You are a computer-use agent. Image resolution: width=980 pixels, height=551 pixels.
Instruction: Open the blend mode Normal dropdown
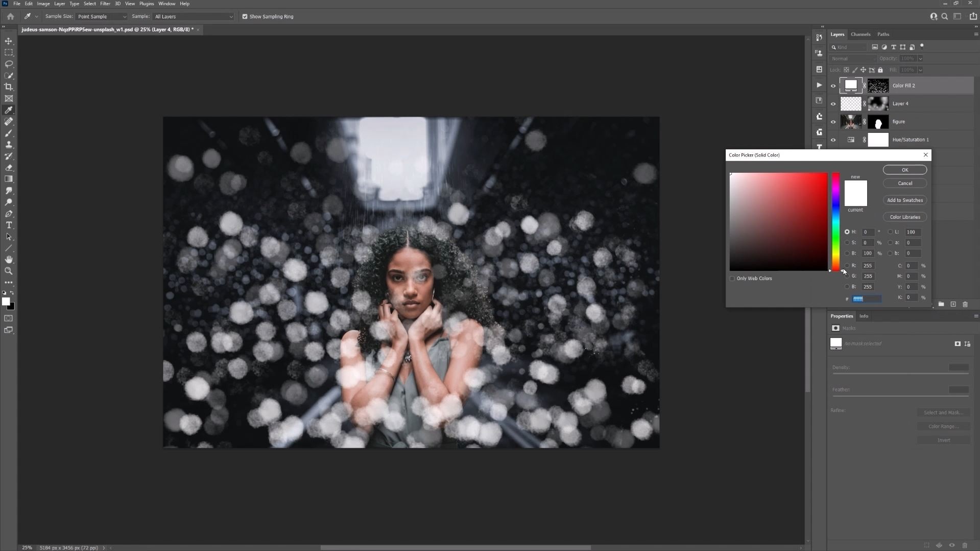click(x=852, y=59)
